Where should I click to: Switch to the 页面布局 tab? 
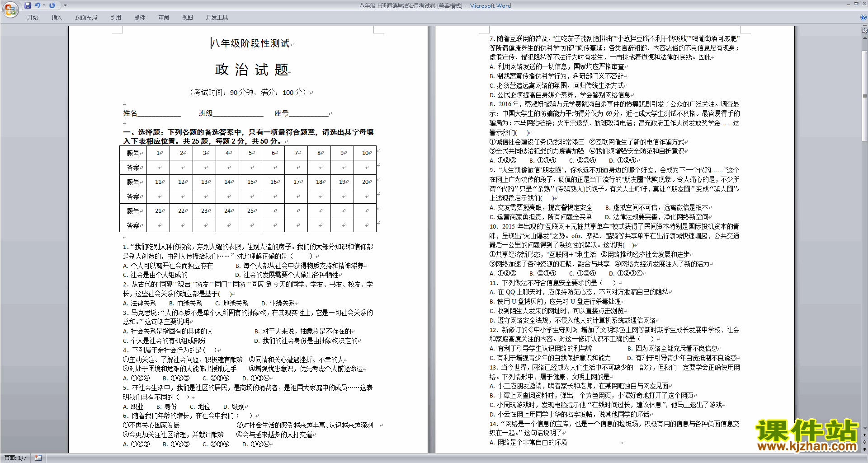(x=86, y=18)
